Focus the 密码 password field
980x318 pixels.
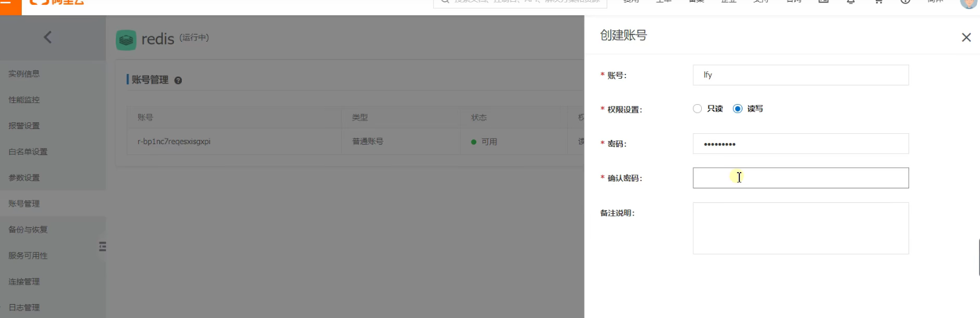(801, 144)
